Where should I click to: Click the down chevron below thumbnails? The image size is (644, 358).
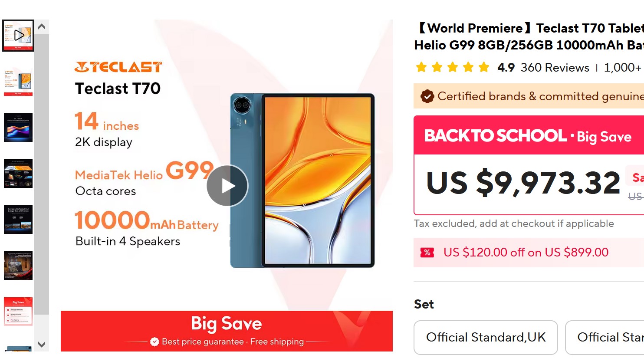[42, 345]
